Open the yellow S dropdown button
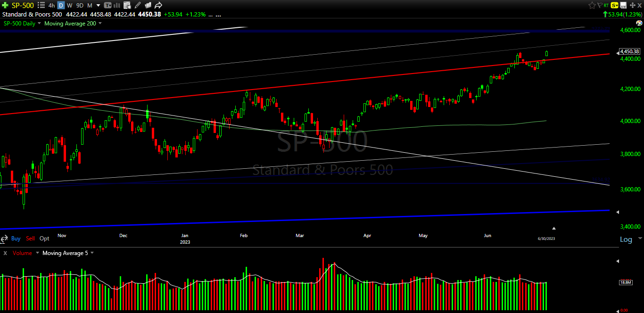The image size is (644, 313). [615, 5]
